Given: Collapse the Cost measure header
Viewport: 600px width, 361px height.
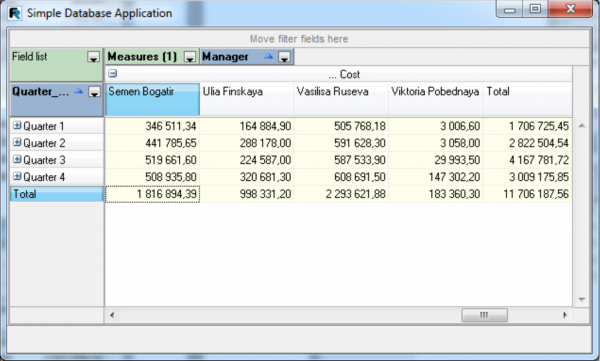Looking at the screenshot, I should point(112,73).
